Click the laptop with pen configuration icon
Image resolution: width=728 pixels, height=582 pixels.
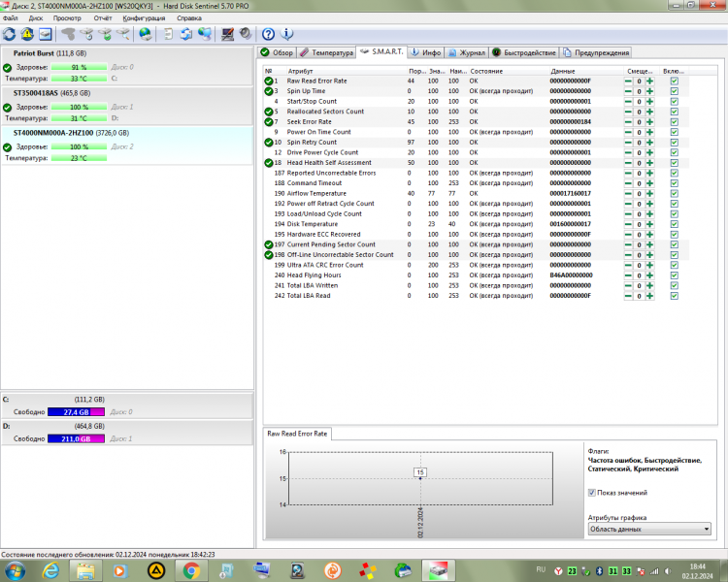(227, 34)
